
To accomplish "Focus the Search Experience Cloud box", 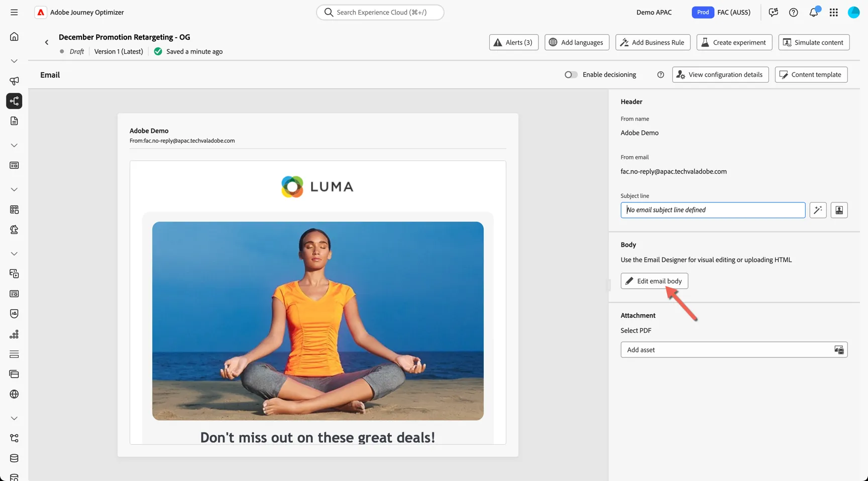I will click(380, 13).
